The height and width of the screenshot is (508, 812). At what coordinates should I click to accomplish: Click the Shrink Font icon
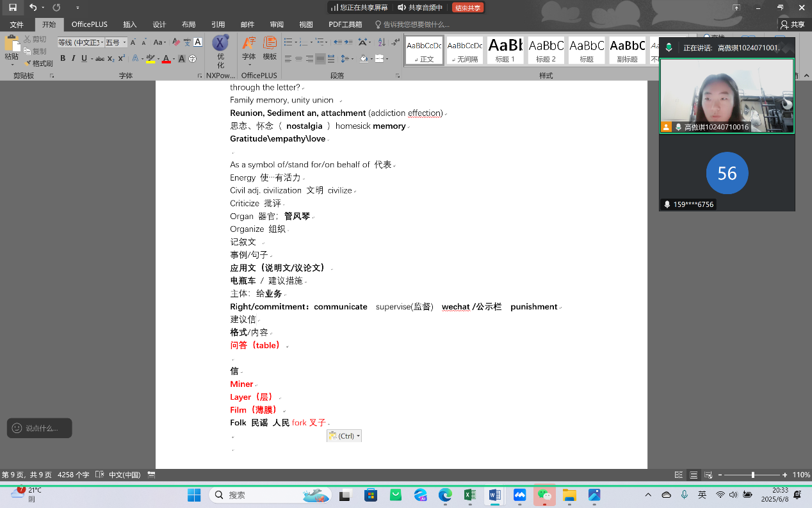click(143, 42)
